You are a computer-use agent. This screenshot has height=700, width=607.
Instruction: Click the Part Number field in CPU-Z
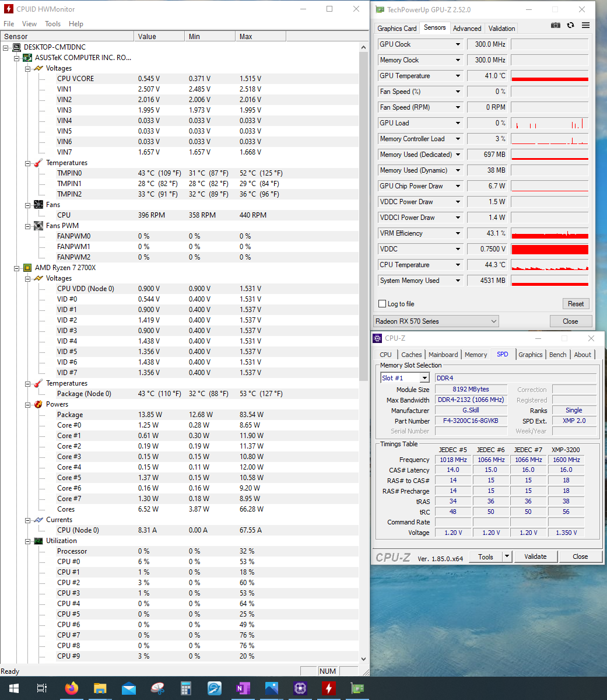pos(471,421)
